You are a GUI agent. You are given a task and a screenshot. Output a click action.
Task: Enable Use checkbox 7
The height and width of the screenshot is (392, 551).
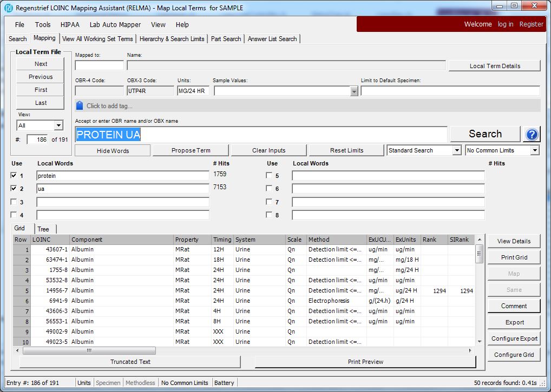[269, 202]
